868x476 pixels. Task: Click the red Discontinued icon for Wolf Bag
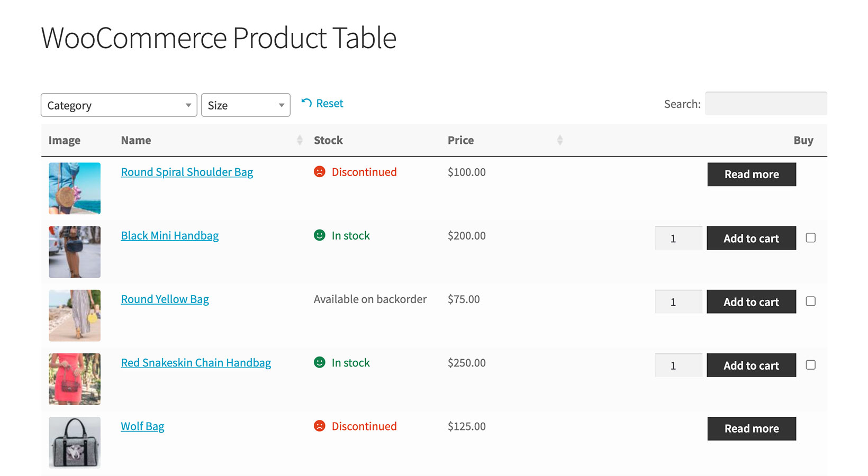tap(319, 426)
